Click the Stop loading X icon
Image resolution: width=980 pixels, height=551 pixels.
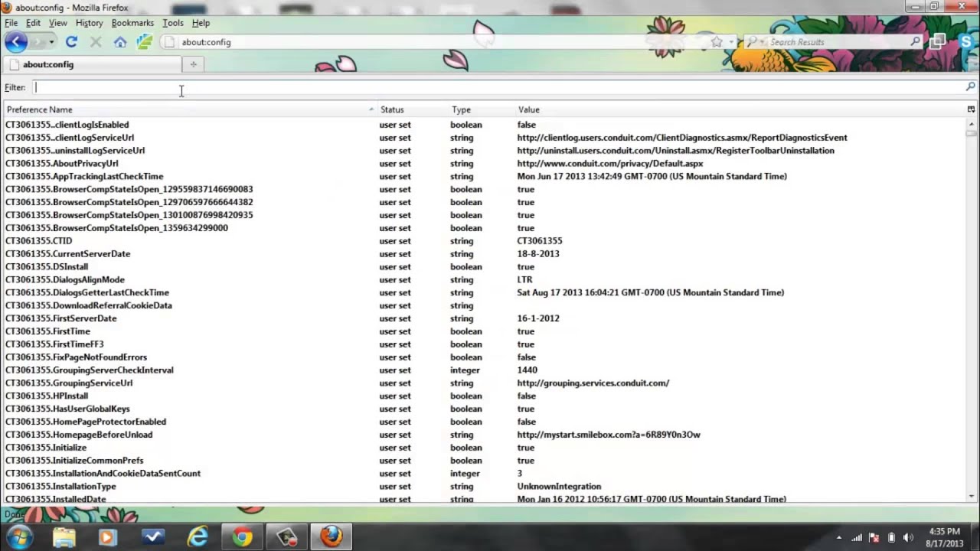pos(96,42)
